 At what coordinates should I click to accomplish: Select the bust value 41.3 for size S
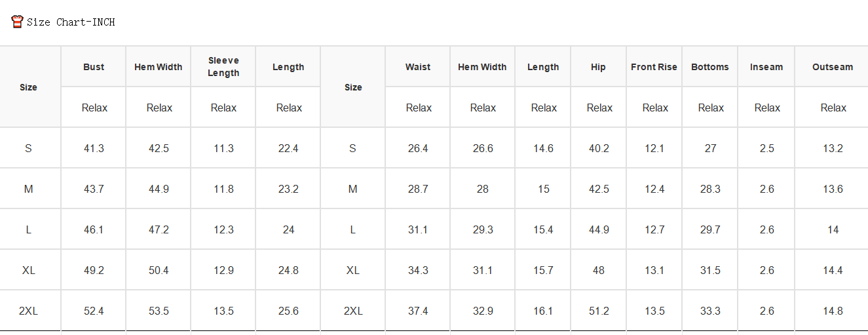pos(94,148)
